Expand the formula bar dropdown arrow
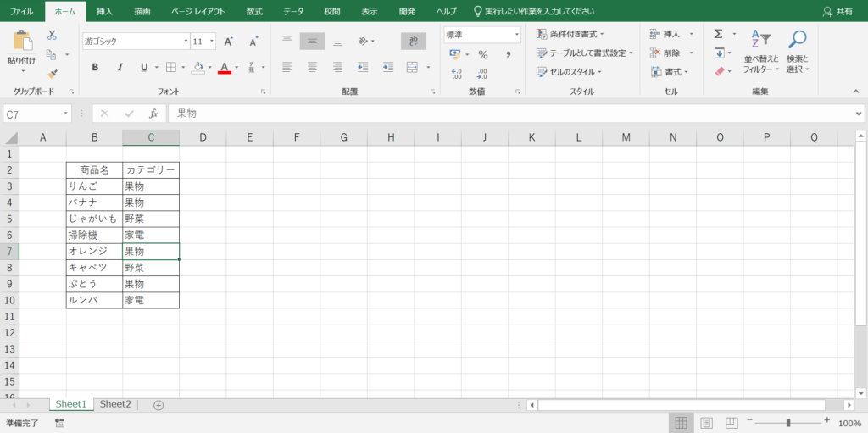 point(859,114)
